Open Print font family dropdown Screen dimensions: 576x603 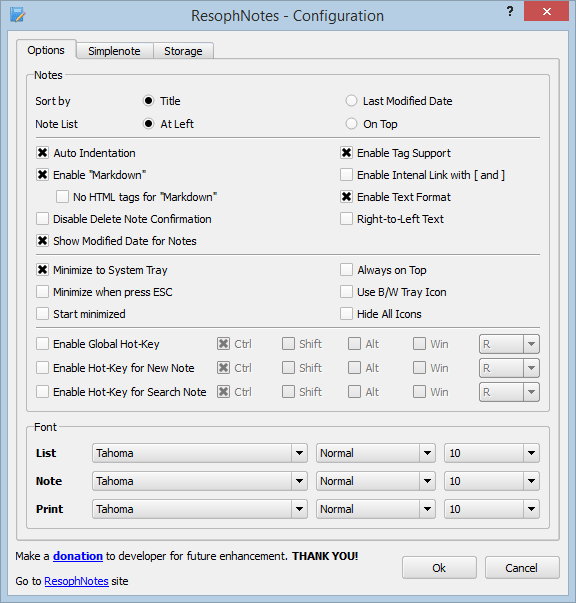(200, 509)
